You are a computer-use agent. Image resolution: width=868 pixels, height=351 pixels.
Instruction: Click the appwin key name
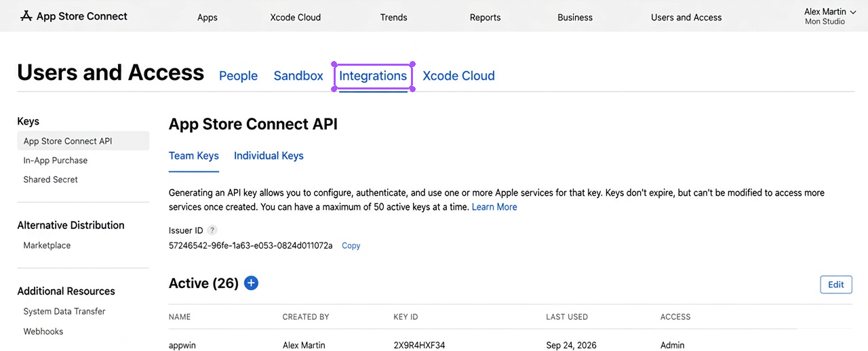point(182,346)
